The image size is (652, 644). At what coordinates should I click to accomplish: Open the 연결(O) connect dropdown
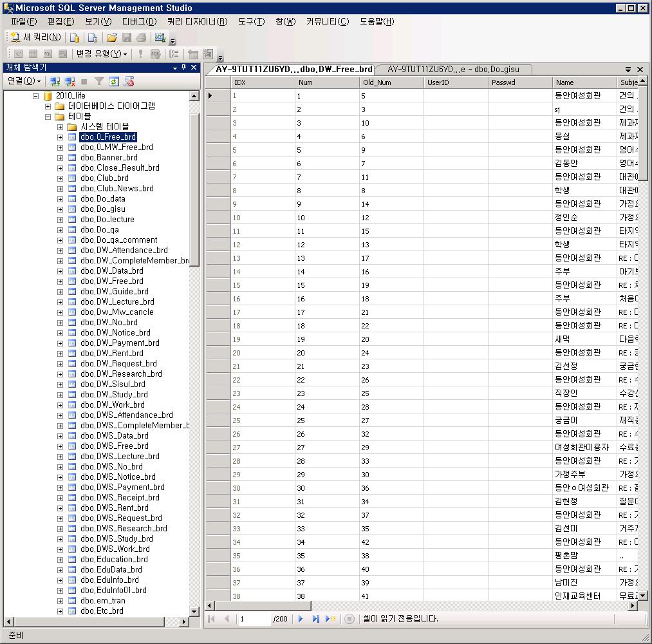tap(24, 80)
